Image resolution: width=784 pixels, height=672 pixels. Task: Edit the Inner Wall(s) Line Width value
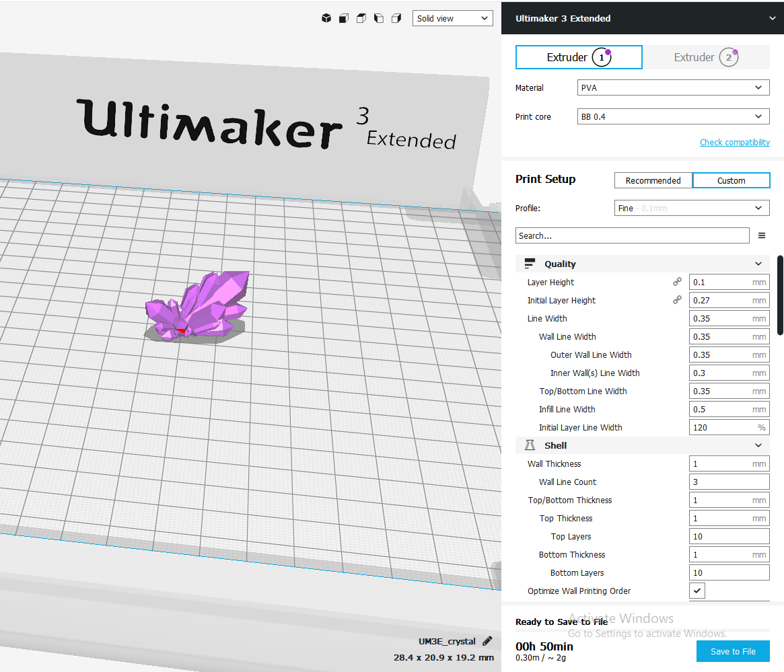729,373
